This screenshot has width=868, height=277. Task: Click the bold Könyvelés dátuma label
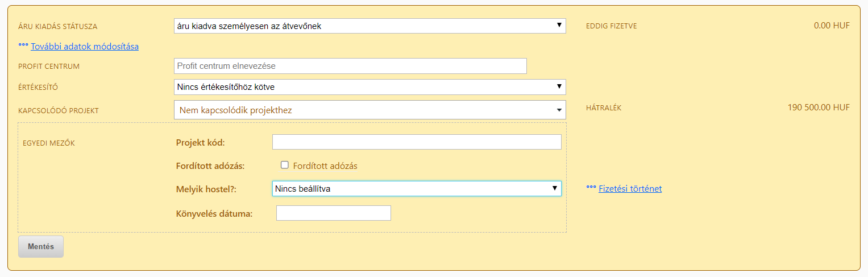tap(214, 214)
